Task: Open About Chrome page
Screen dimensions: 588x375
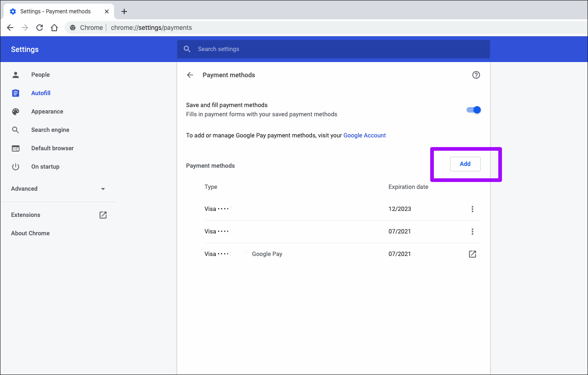Action: click(30, 233)
